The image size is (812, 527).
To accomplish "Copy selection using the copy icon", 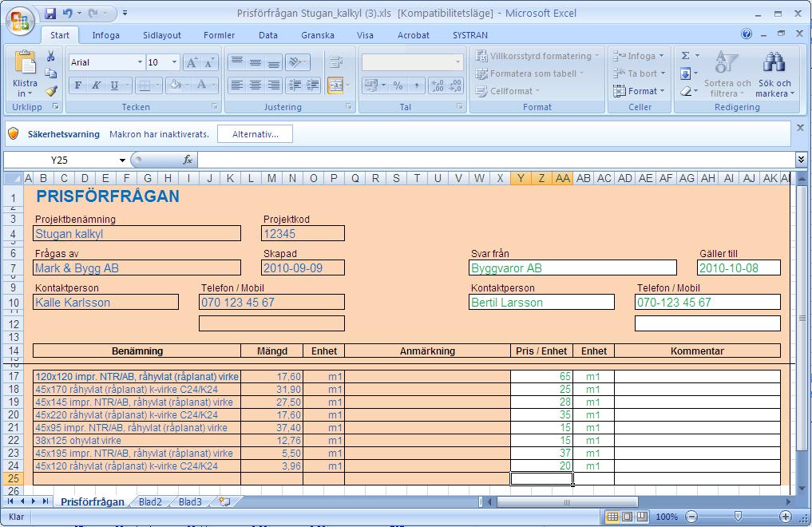I will 51,73.
